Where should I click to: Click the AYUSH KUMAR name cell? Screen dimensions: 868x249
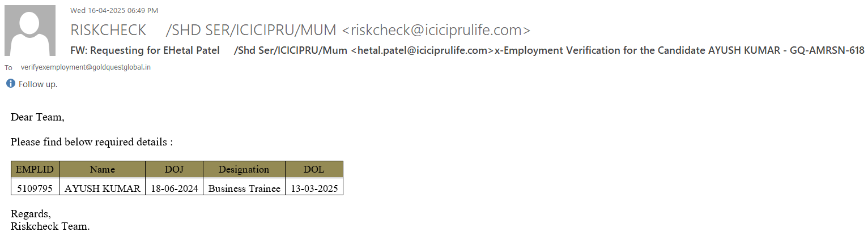tap(102, 188)
